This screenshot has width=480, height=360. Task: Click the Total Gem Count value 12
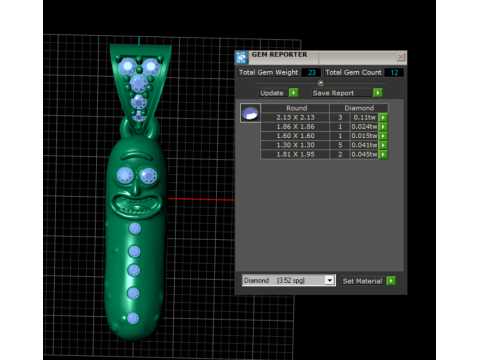pyautogui.click(x=394, y=73)
